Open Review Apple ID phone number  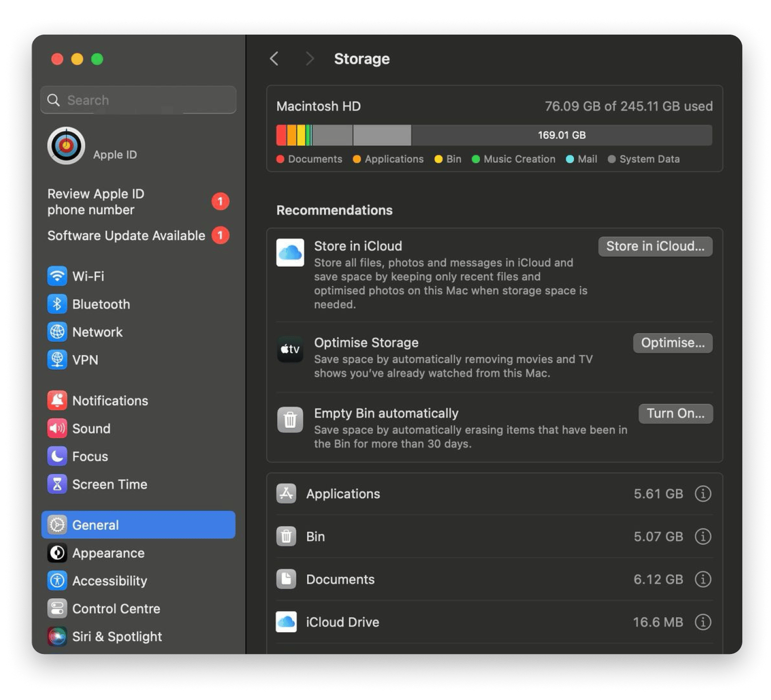(x=138, y=202)
